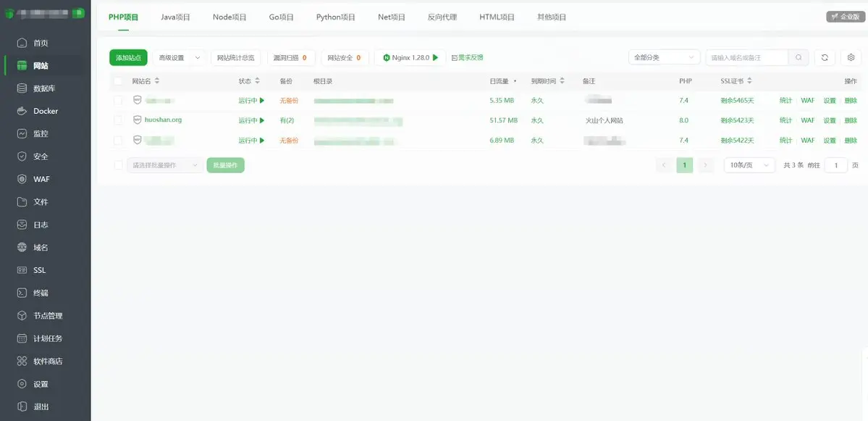
Task: Sort by 网站名 column arrows
Action: click(x=156, y=81)
